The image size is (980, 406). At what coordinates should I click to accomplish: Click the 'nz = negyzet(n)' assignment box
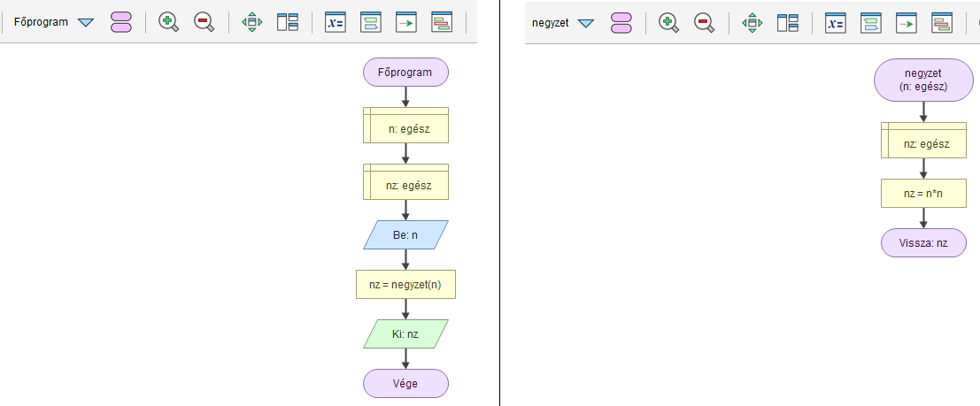click(405, 285)
